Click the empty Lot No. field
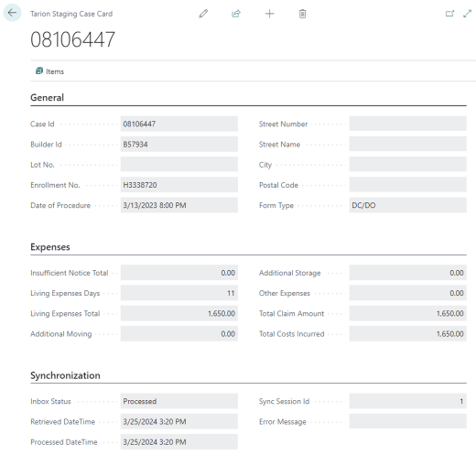This screenshot has height=455, width=476. [179, 165]
